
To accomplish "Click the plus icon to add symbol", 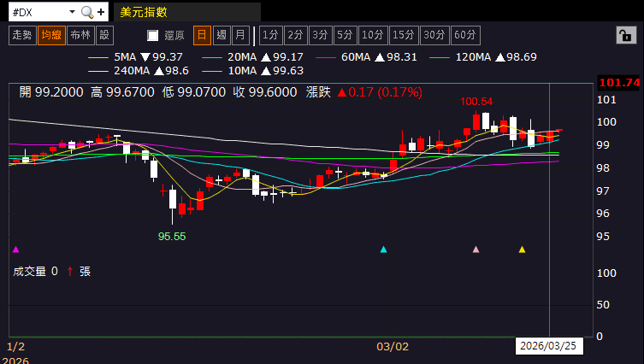I will click(101, 13).
